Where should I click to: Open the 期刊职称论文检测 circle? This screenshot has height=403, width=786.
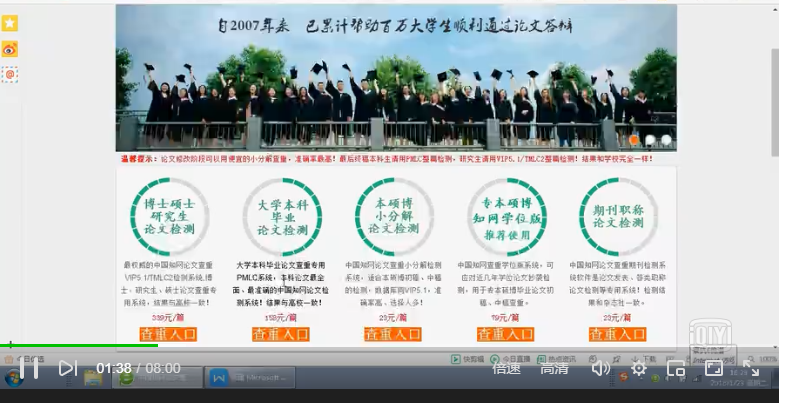click(619, 217)
